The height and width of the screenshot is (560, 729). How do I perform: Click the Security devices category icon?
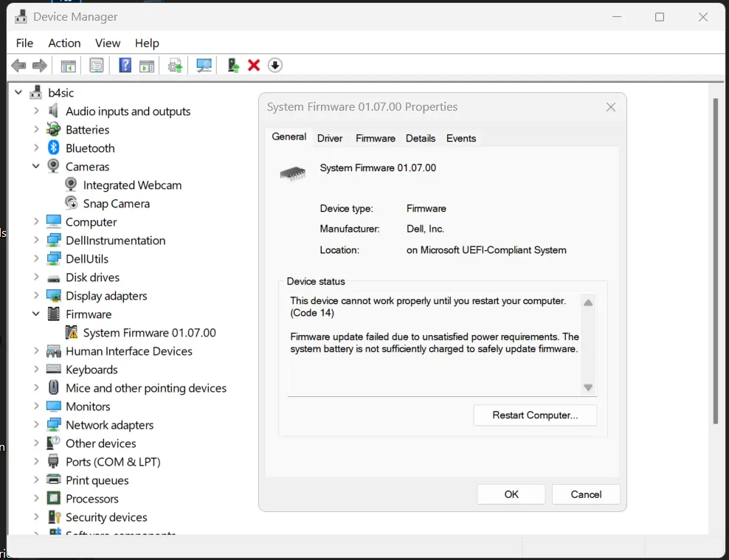[x=54, y=516]
